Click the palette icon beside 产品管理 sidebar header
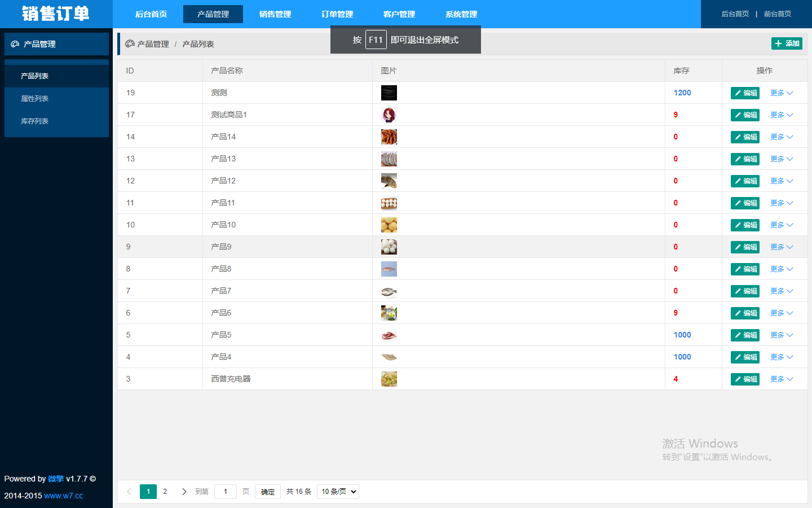Image resolution: width=812 pixels, height=508 pixels. [15, 44]
